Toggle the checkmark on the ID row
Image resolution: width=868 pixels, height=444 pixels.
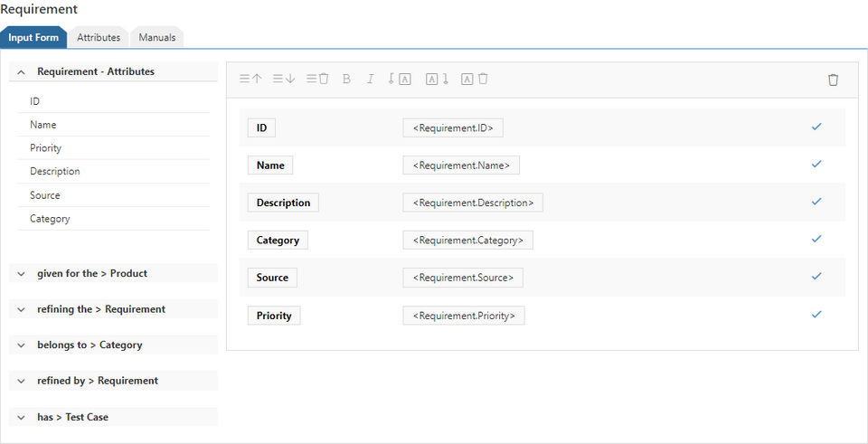pos(816,128)
